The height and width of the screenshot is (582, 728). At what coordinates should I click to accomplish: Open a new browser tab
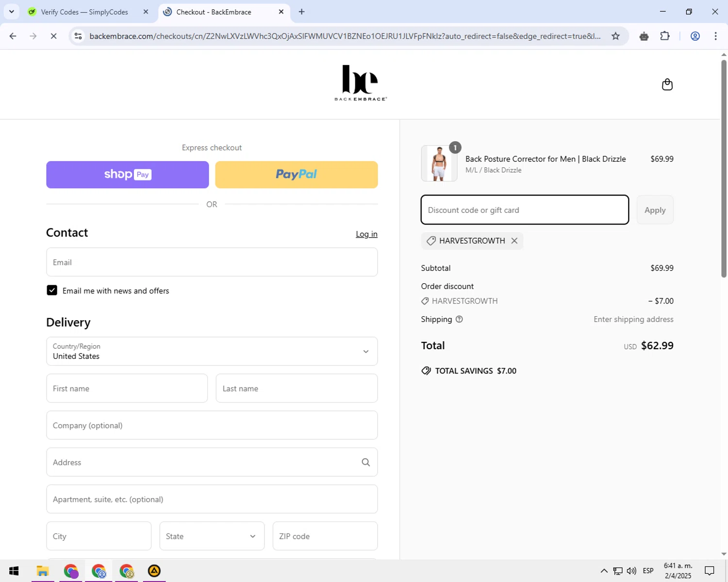click(x=301, y=12)
